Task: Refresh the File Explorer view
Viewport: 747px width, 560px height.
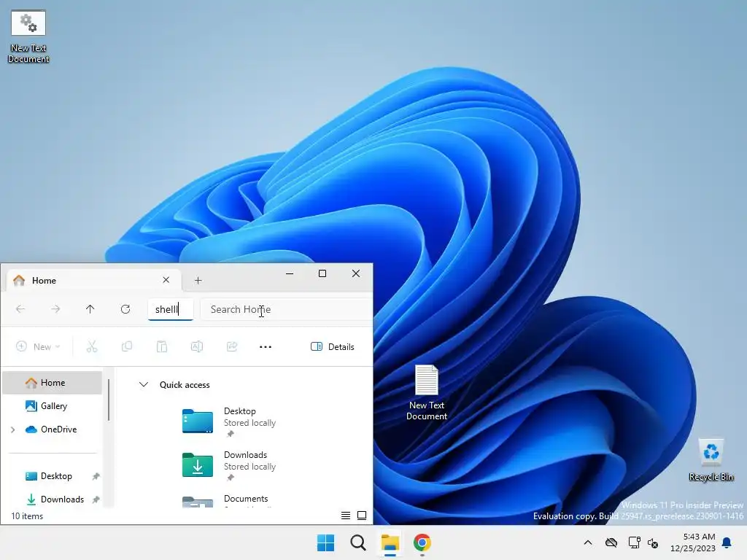Action: click(x=125, y=309)
